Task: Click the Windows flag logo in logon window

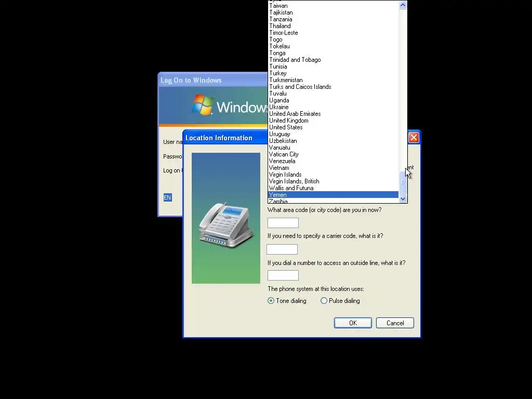Action: click(203, 104)
